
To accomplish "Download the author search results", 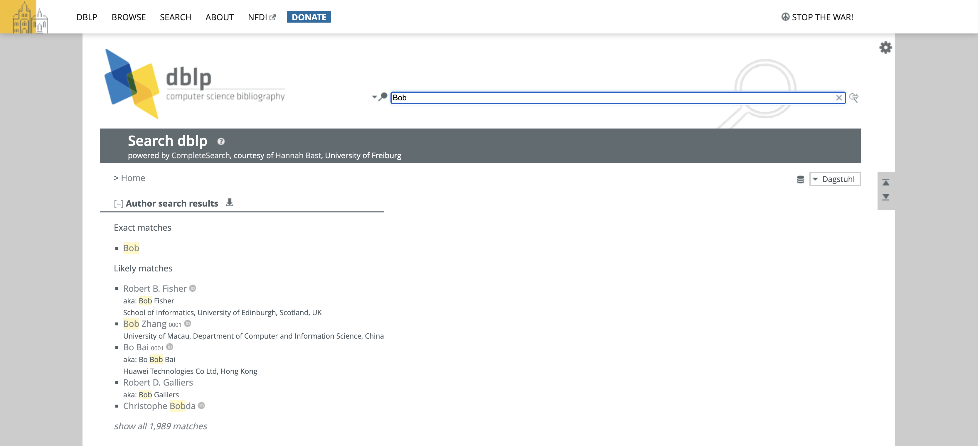I will tap(229, 203).
